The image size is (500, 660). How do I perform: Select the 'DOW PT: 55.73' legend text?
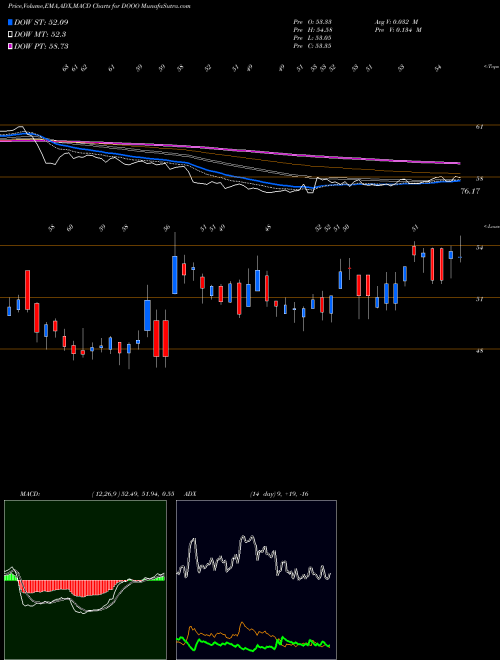click(41, 47)
